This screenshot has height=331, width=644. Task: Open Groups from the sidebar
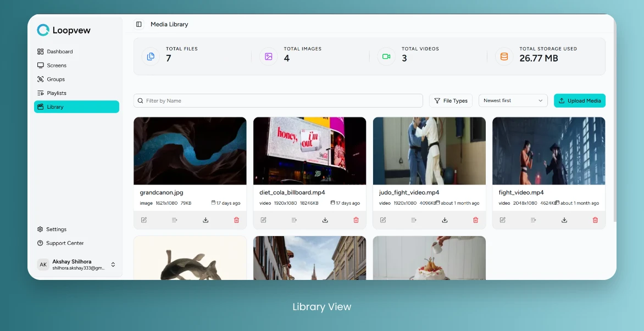coord(76,79)
